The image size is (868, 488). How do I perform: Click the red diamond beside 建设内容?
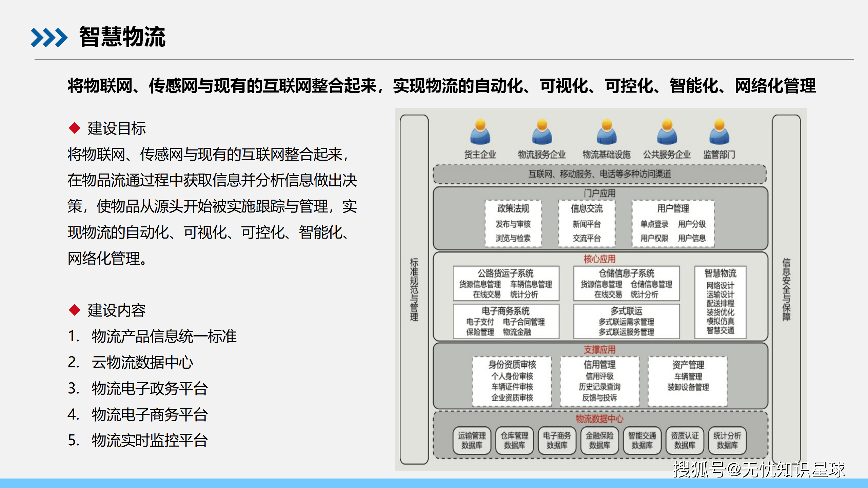74,310
